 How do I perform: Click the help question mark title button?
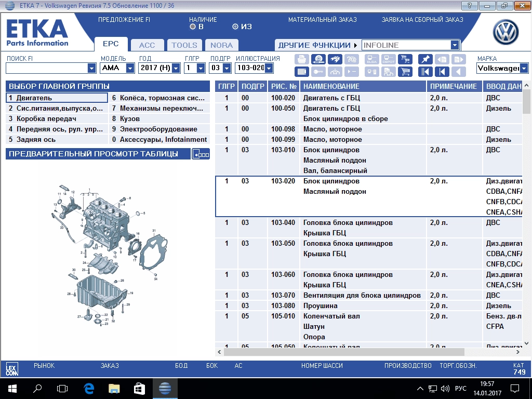pyautogui.click(x=470, y=5)
